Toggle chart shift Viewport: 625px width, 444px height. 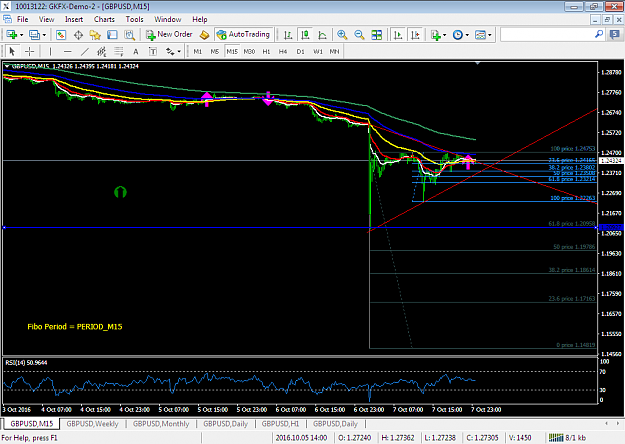415,35
